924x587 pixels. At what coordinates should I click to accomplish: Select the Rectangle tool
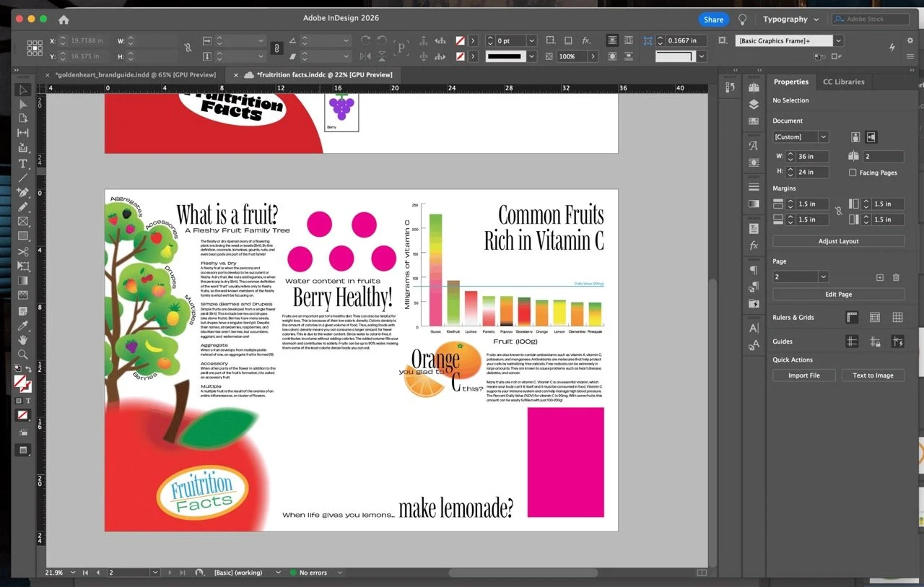coord(23,236)
